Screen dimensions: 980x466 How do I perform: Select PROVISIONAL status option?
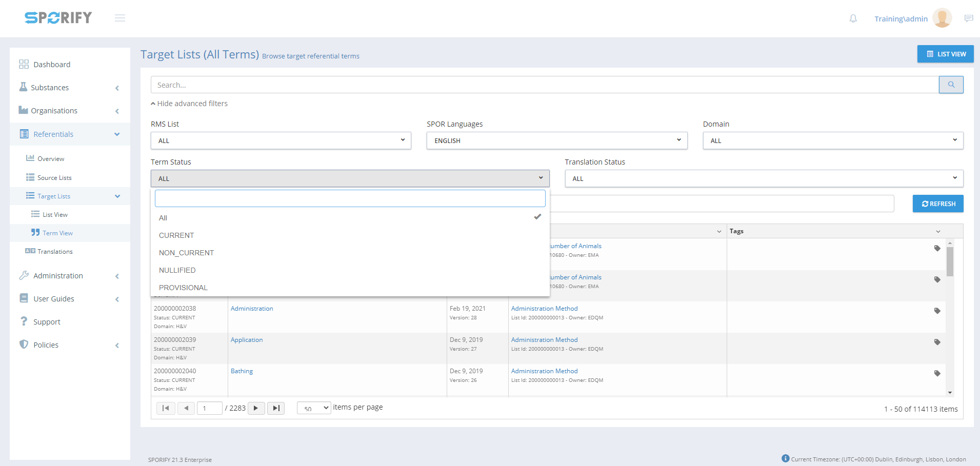click(x=183, y=288)
